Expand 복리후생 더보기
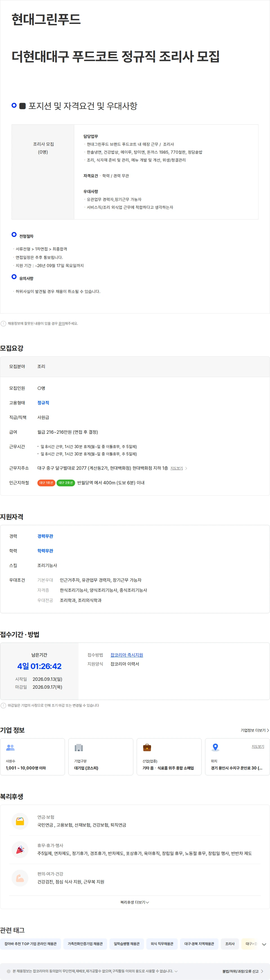This screenshot has height=980, width=270. tap(135, 902)
